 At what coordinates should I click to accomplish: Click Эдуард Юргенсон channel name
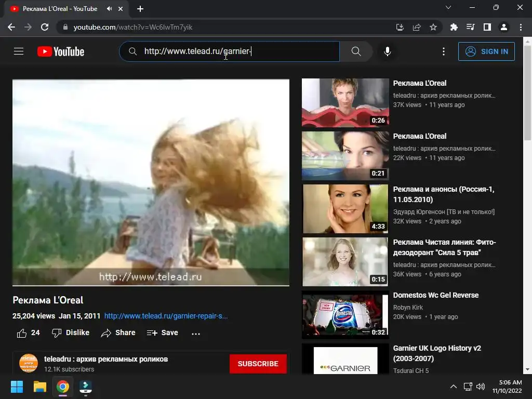tap(444, 212)
